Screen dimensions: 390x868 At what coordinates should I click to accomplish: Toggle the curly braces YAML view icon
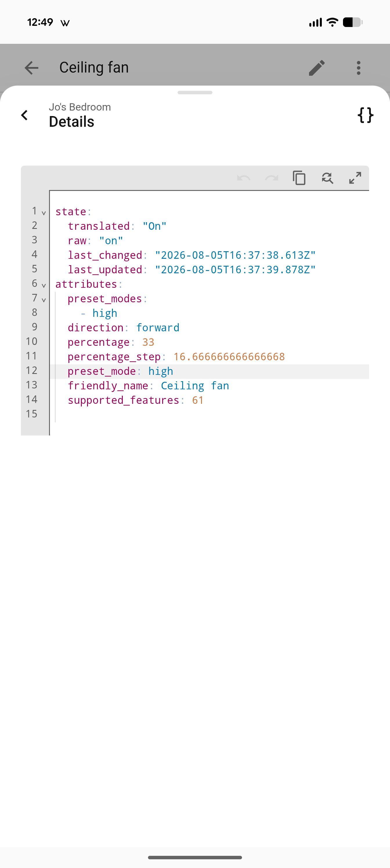[365, 115]
